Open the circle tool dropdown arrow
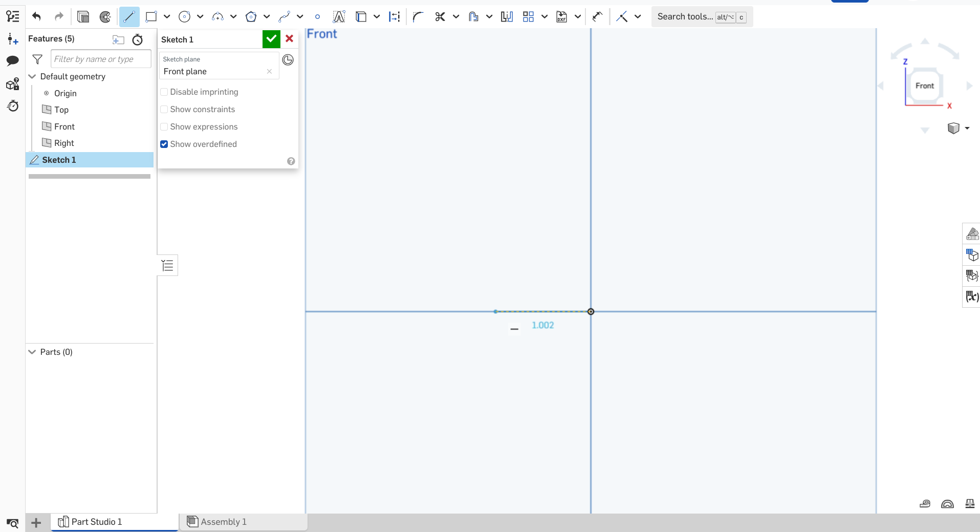 pyautogui.click(x=200, y=17)
